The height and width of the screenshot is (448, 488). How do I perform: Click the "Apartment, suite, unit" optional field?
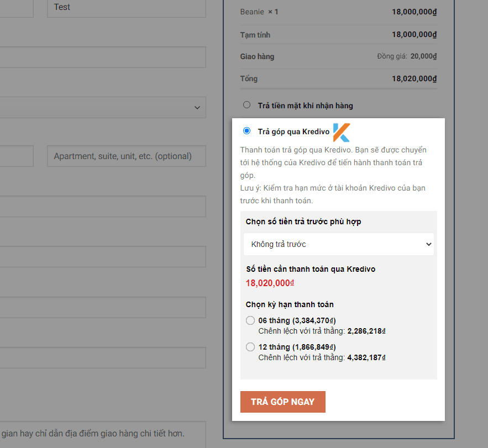(x=126, y=156)
